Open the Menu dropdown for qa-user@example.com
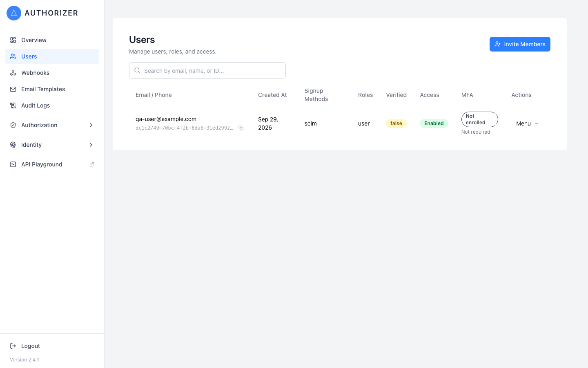The width and height of the screenshot is (588, 368). (527, 123)
